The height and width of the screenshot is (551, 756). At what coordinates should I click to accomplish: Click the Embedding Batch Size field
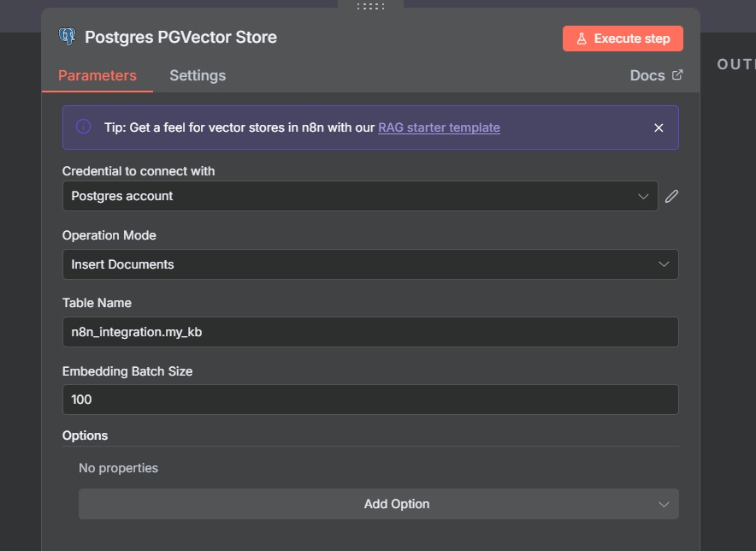tap(370, 400)
